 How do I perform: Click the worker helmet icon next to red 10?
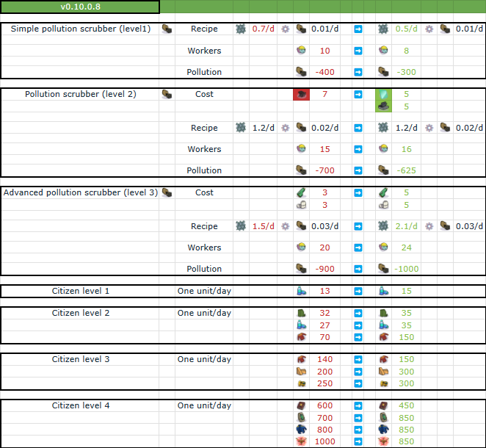point(301,50)
